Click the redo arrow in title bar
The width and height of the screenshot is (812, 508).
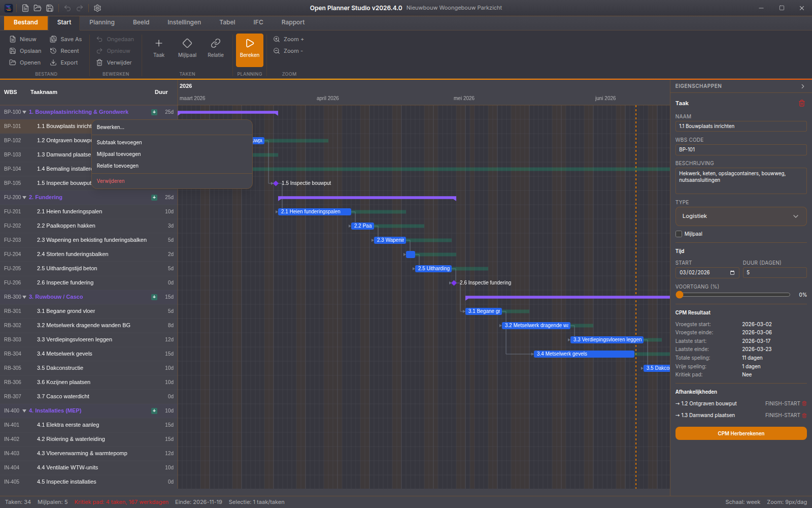coord(80,8)
